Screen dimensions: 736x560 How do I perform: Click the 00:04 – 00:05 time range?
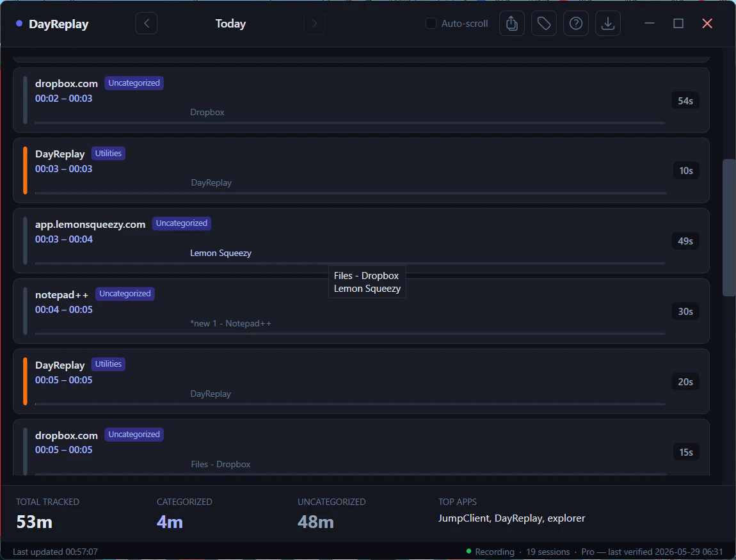[64, 310]
